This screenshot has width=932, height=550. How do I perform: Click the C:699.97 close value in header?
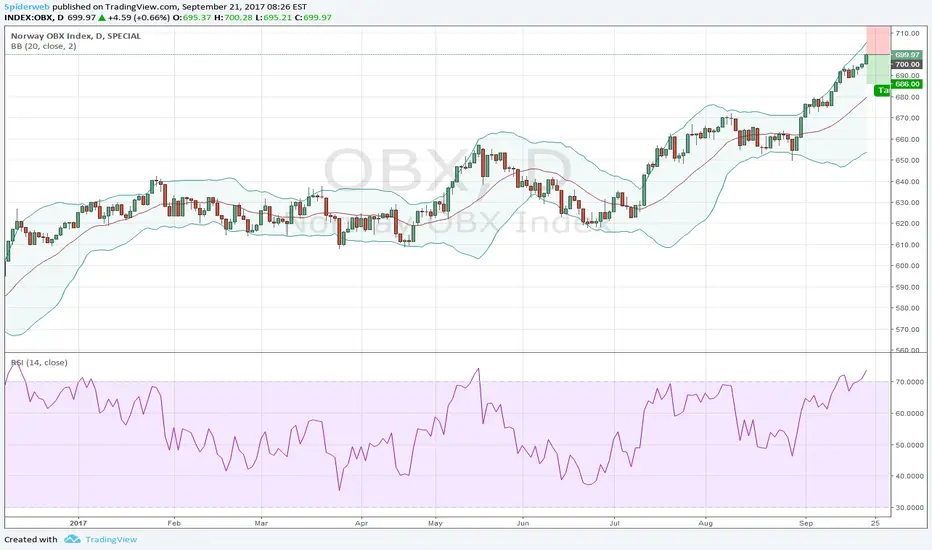pos(313,18)
